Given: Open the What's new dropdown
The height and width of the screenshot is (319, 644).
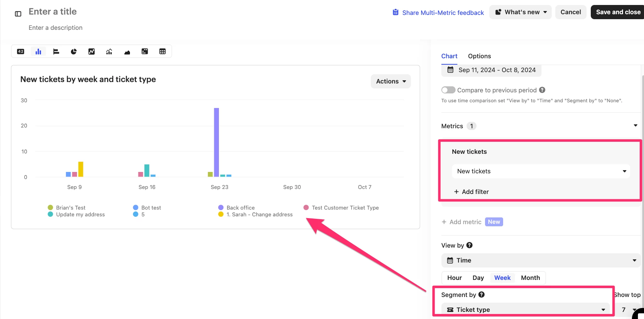Looking at the screenshot, I should (x=521, y=12).
